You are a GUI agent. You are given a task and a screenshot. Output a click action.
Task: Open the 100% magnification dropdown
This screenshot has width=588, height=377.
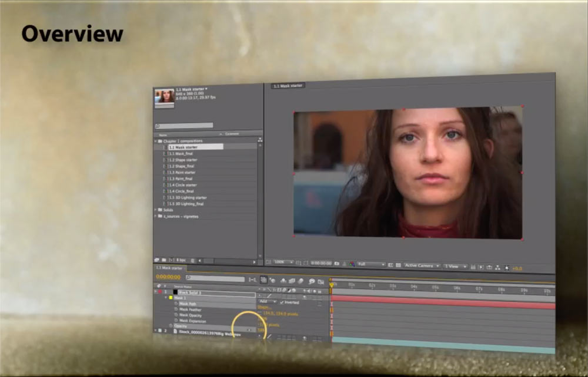(x=283, y=262)
